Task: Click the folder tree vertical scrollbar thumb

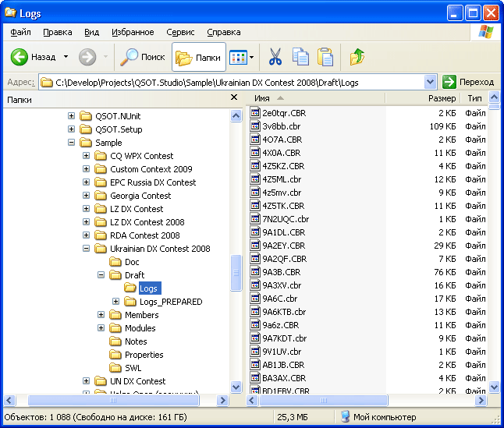Action: [236, 273]
